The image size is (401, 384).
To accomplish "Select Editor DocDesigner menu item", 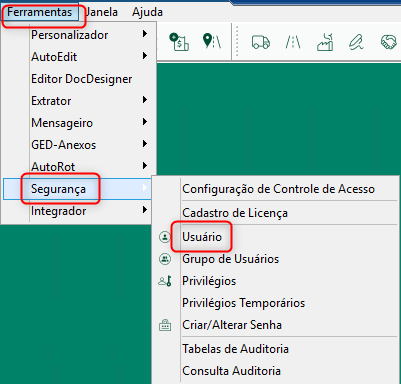I will click(82, 79).
